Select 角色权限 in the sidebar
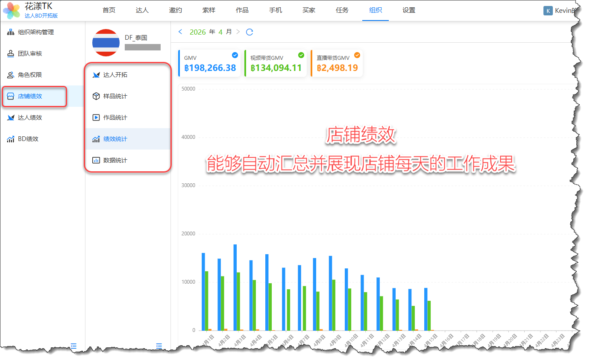590x364 pixels. click(x=29, y=75)
